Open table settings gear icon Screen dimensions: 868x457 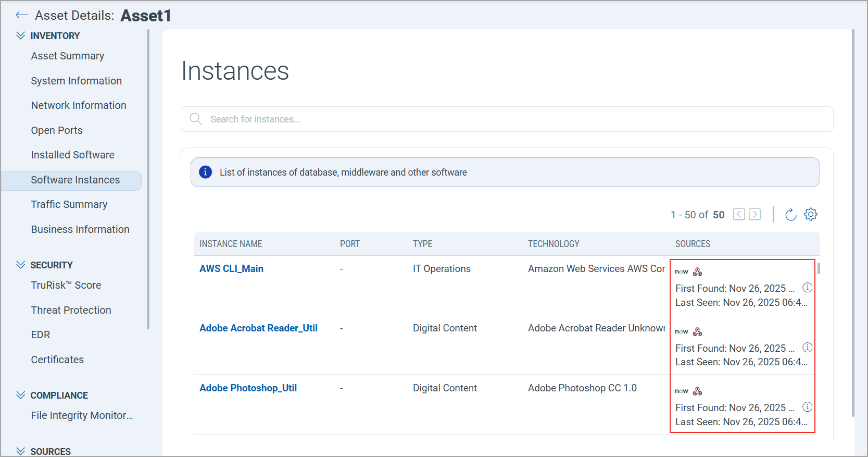(811, 214)
